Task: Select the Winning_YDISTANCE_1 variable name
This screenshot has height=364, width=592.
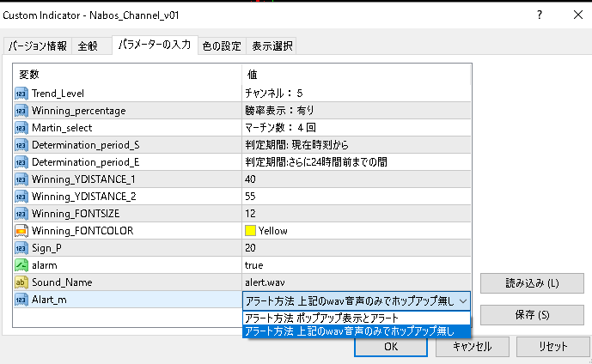Action: (x=83, y=179)
